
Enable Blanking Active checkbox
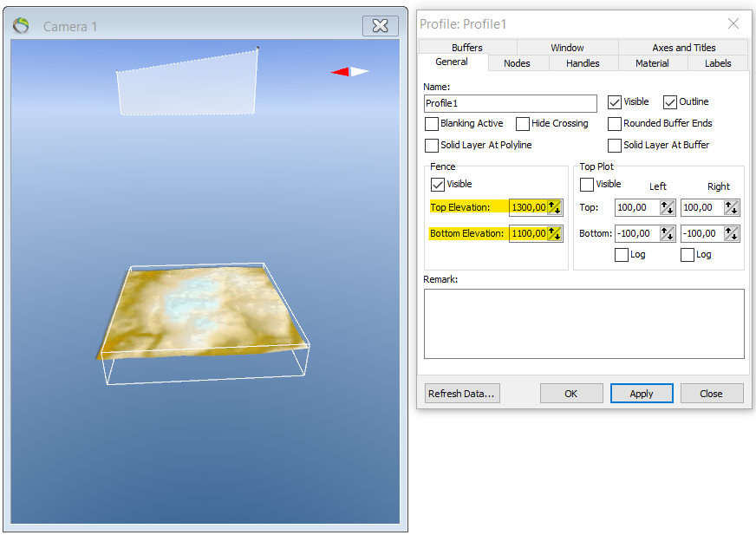coord(432,124)
